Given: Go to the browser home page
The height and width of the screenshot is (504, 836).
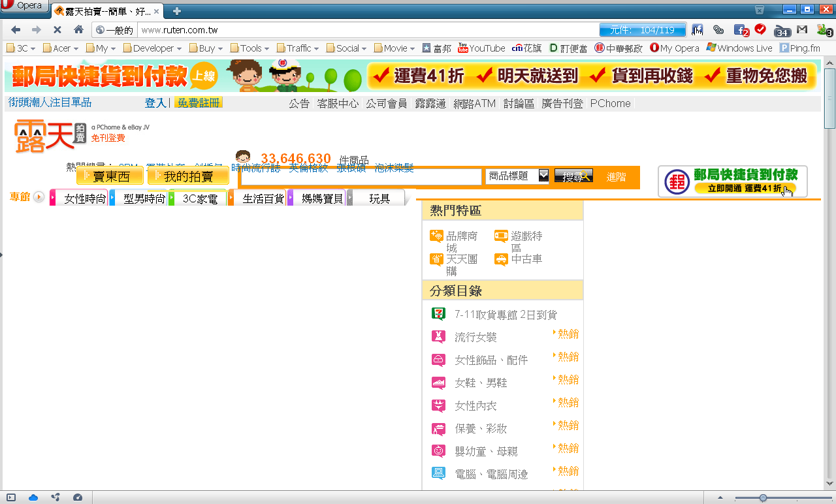Looking at the screenshot, I should (78, 29).
